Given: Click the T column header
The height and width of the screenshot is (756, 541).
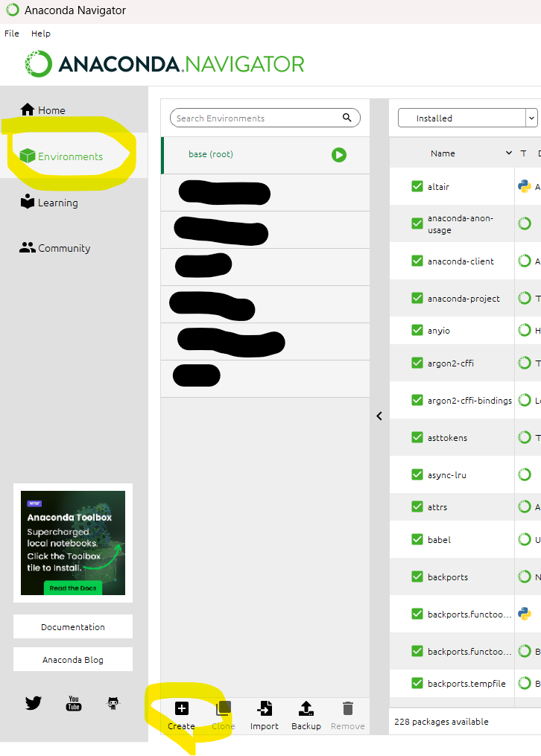Looking at the screenshot, I should click(x=523, y=153).
